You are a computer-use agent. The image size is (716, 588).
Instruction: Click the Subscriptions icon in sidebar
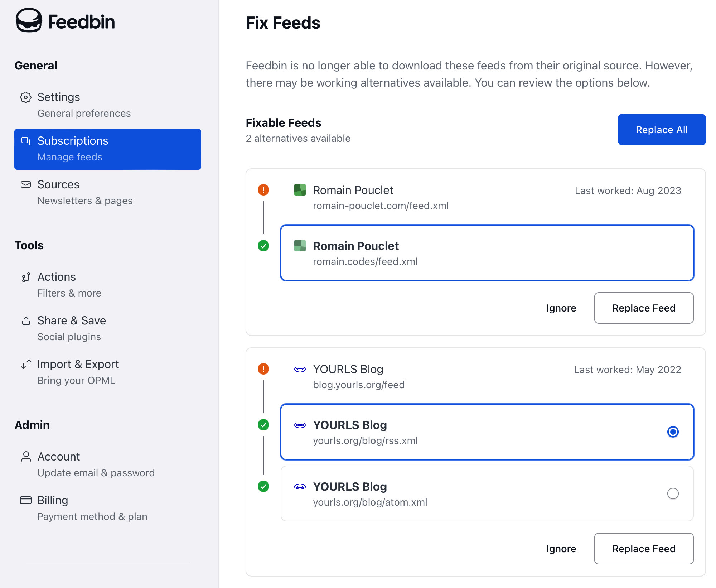[25, 141]
